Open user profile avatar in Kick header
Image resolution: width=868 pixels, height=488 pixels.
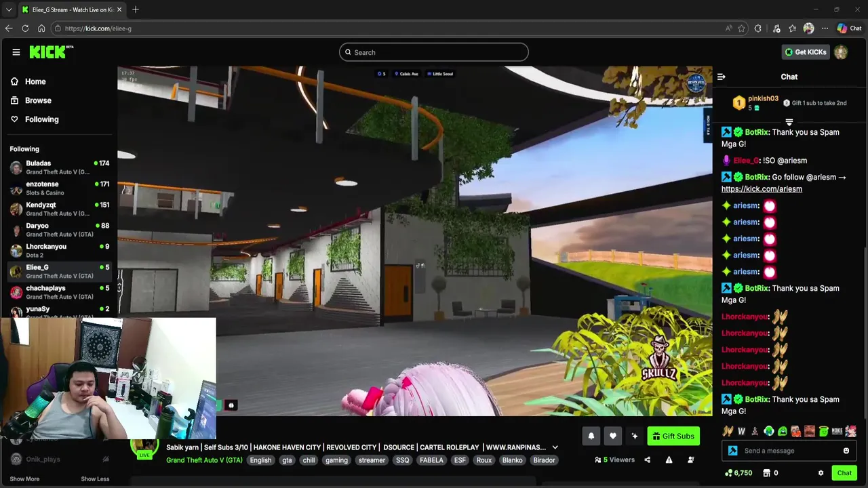click(x=841, y=52)
